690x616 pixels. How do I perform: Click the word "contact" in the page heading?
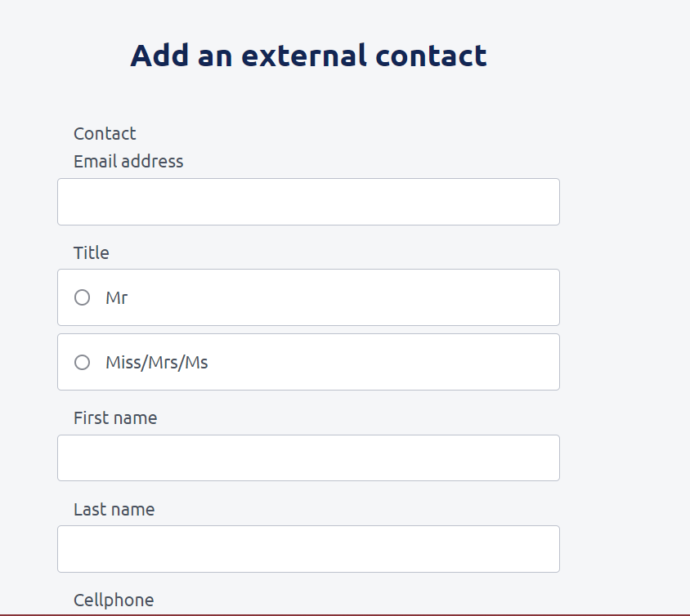pos(431,56)
